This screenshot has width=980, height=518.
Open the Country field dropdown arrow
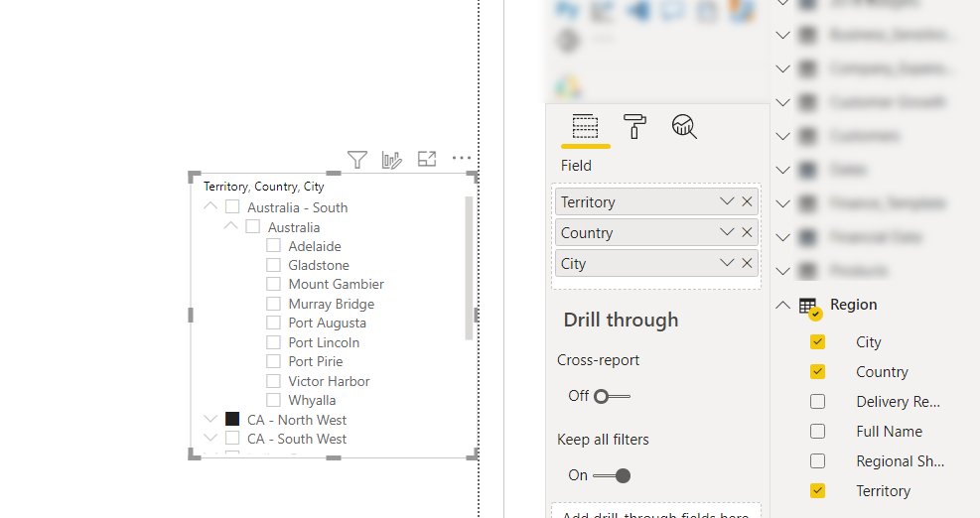(726, 232)
